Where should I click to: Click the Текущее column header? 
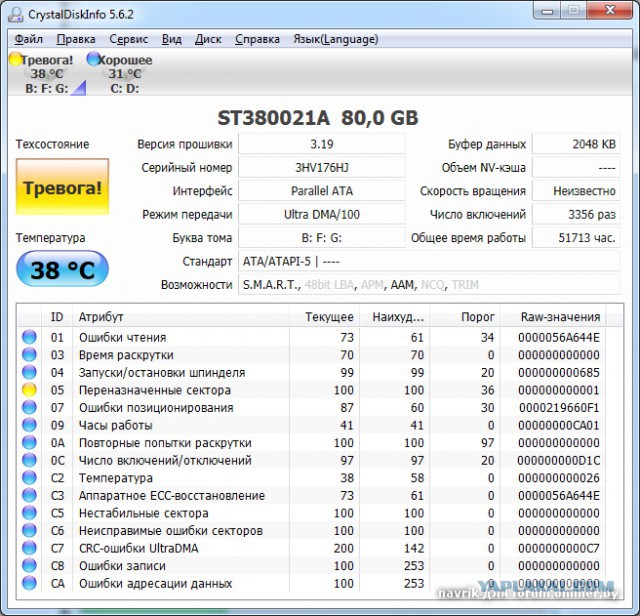(324, 317)
